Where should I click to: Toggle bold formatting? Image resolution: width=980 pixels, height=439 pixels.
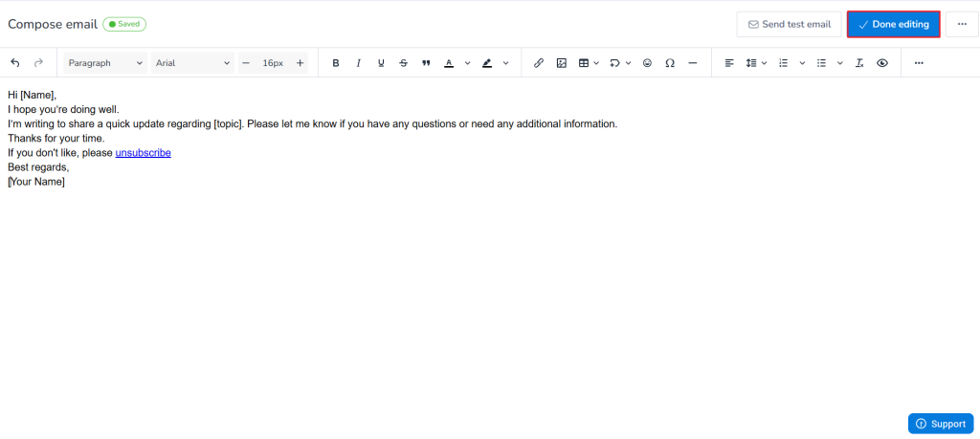point(336,63)
